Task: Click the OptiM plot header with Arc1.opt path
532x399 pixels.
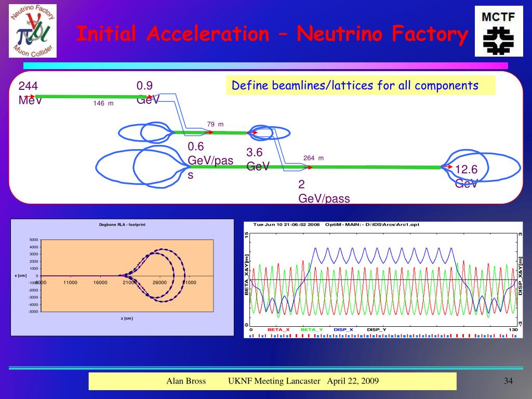Action: coord(336,224)
